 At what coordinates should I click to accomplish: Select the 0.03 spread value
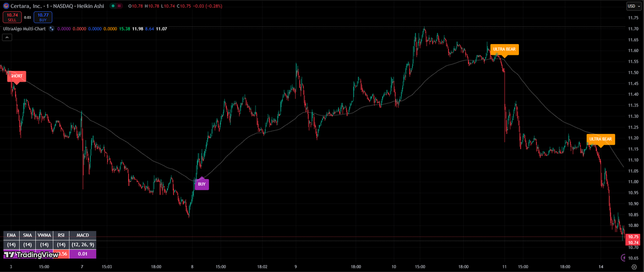[x=28, y=18]
